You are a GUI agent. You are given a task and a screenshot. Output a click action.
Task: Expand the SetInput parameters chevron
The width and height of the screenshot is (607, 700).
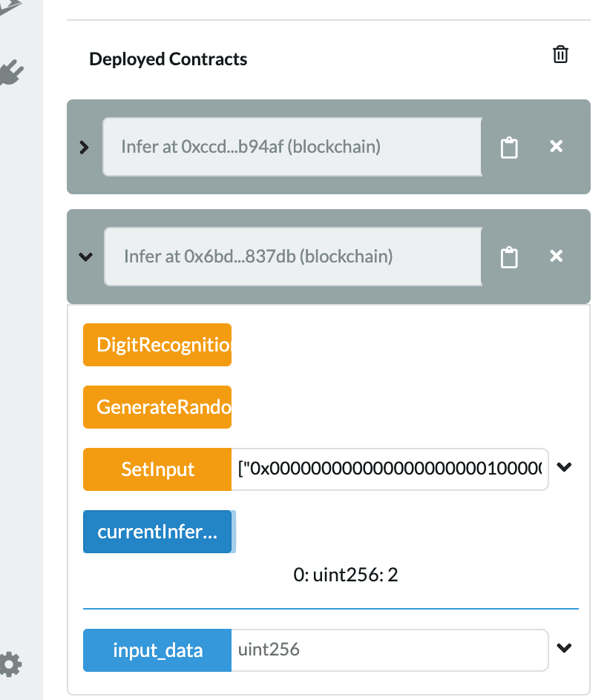click(565, 468)
